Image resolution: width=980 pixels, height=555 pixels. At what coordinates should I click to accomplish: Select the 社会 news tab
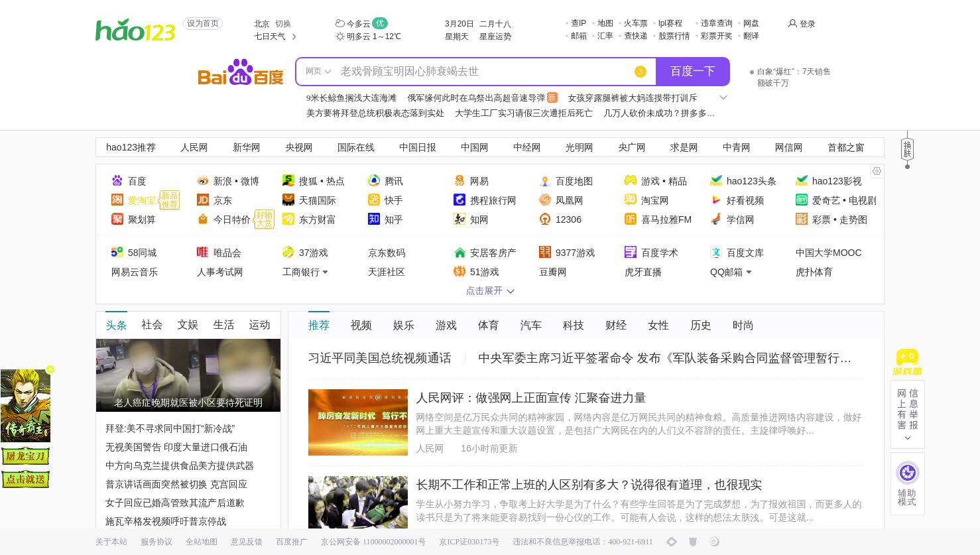coord(152,324)
